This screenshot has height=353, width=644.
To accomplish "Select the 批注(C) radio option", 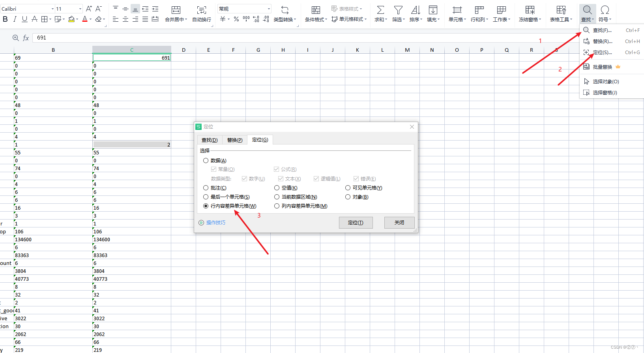I will click(206, 188).
